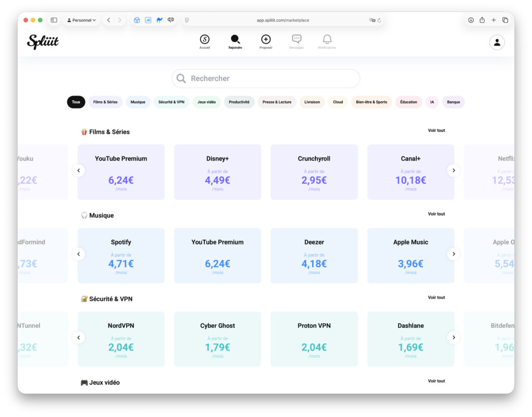This screenshot has width=532, height=417.
Task: Show the tab overview icon
Action: [x=505, y=20]
